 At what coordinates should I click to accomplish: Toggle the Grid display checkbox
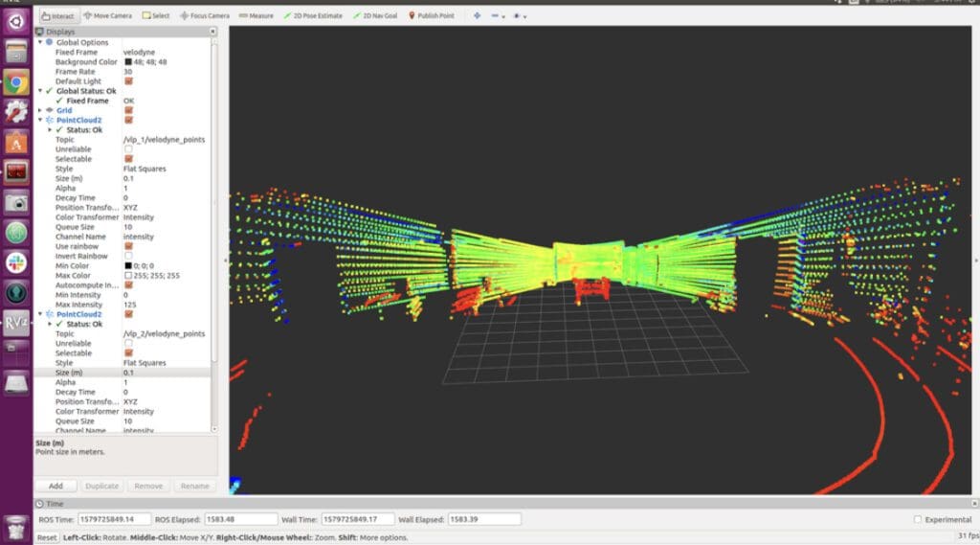coord(128,110)
